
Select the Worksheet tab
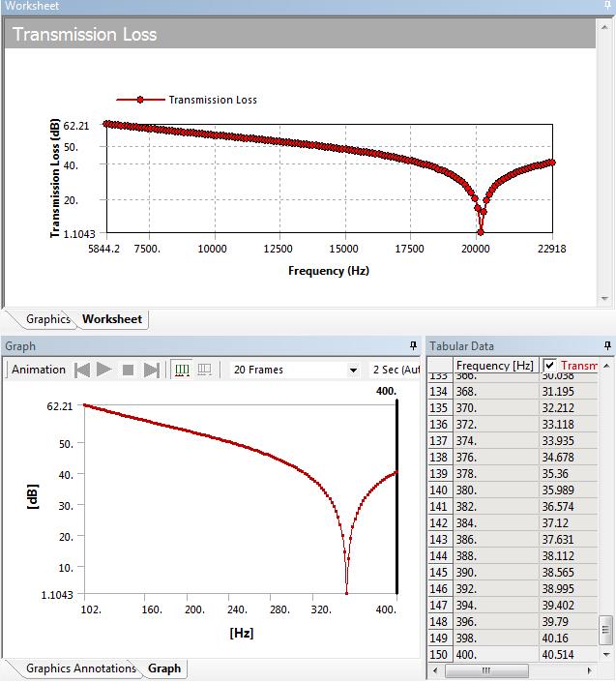point(112,319)
